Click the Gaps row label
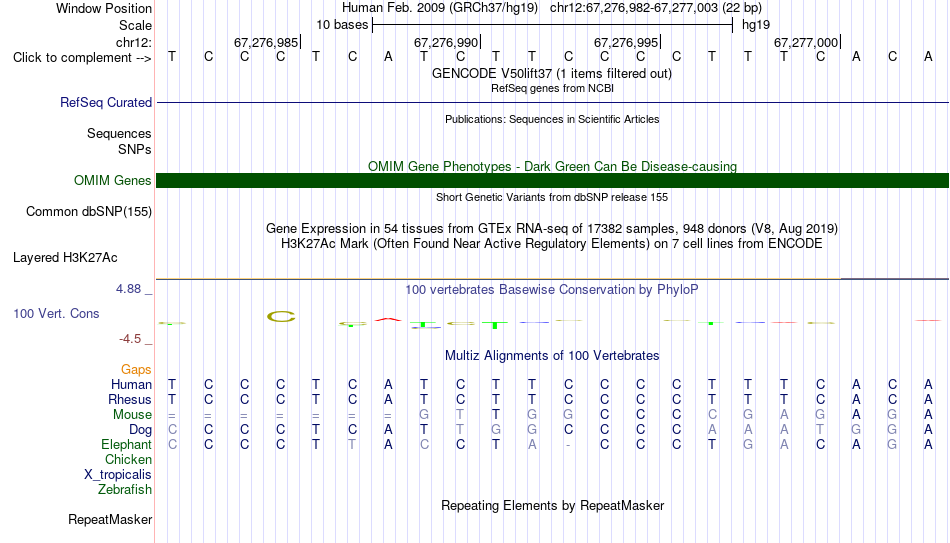 point(136,370)
